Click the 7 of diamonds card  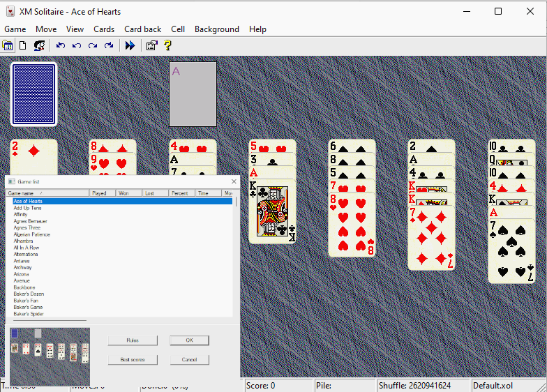[x=431, y=239]
